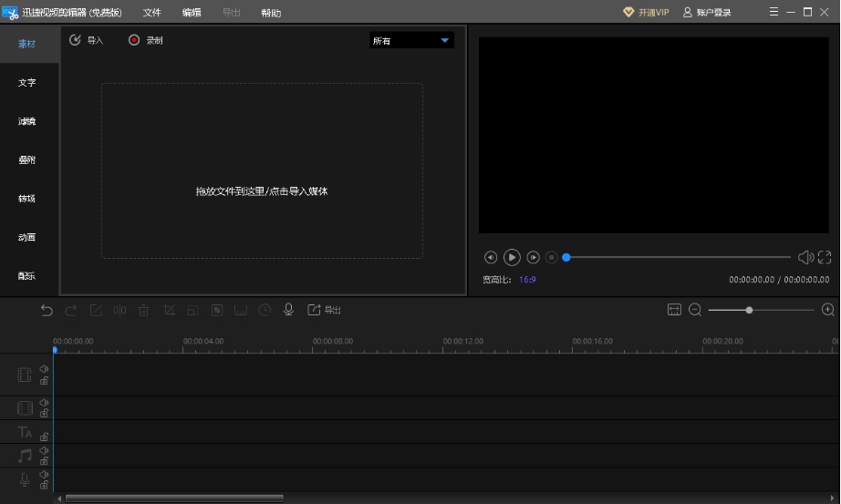Viewport: 841px width, 504px height.
Task: Click the trash delete icon
Action: [144, 310]
